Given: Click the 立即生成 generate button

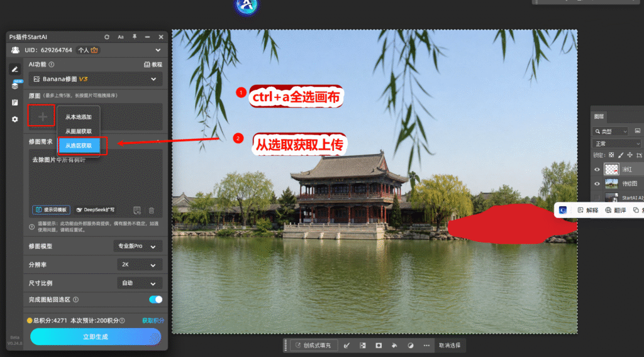Looking at the screenshot, I should [96, 337].
